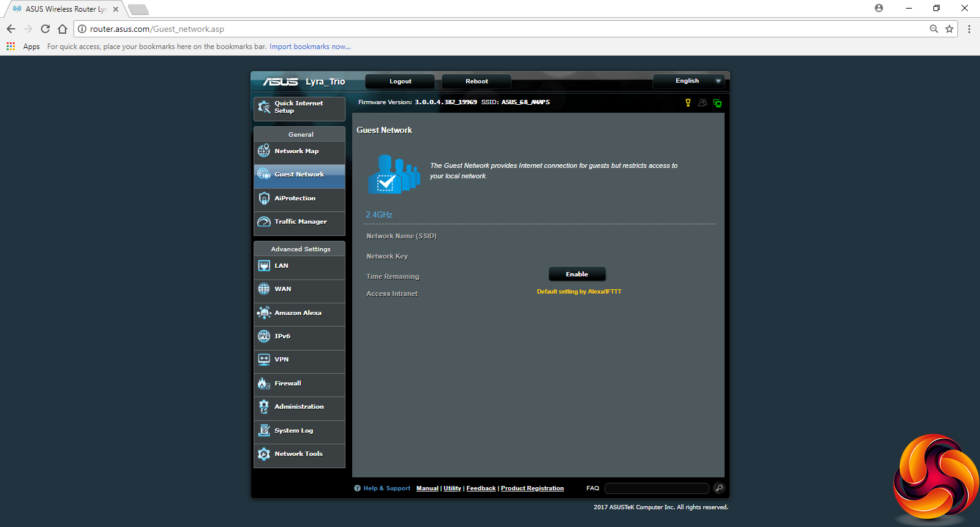Click firmware version 3.0.0.4.382_19969
Screen dimensions: 980x527
(446, 102)
